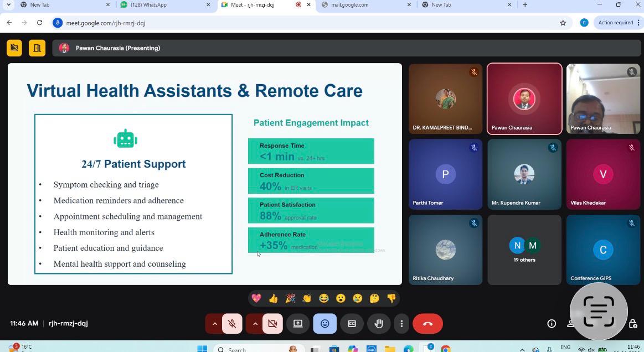The width and height of the screenshot is (644, 352).
Task: Open the 19 others participants tile
Action: pyautogui.click(x=524, y=250)
